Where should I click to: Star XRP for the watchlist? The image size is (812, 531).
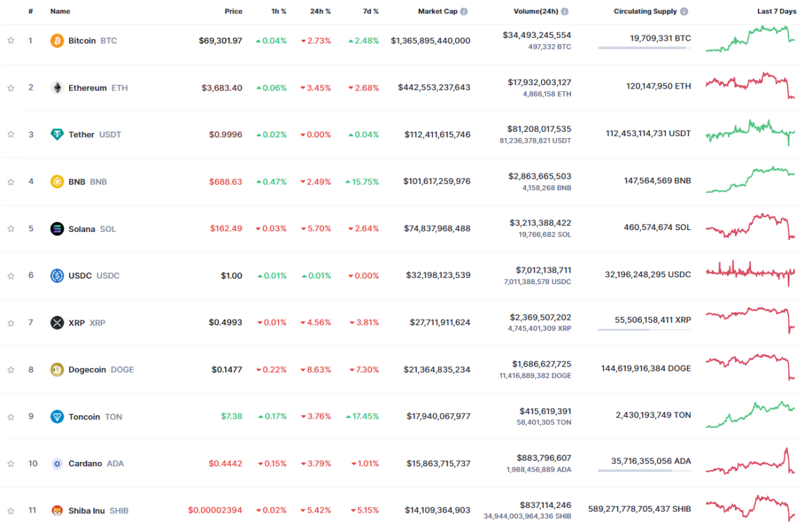tap(11, 323)
